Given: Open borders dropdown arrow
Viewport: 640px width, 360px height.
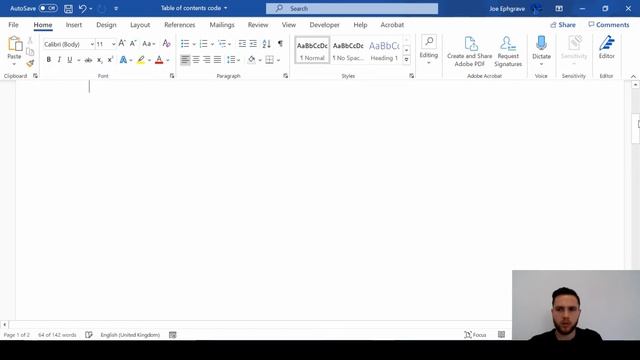Looking at the screenshot, I should (x=278, y=60).
